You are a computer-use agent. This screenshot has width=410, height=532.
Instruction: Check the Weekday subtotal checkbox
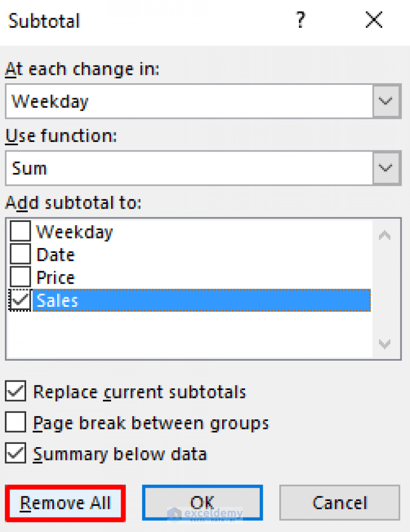19,231
